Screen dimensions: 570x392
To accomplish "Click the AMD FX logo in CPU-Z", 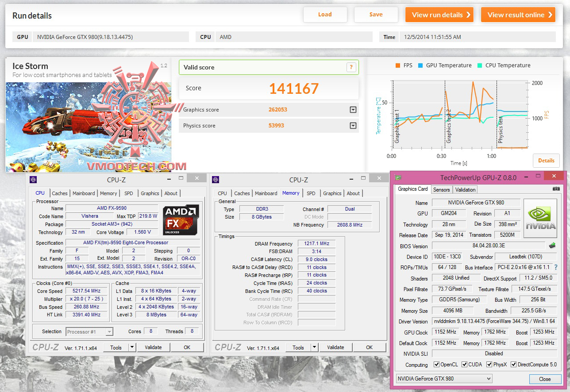I will click(181, 219).
